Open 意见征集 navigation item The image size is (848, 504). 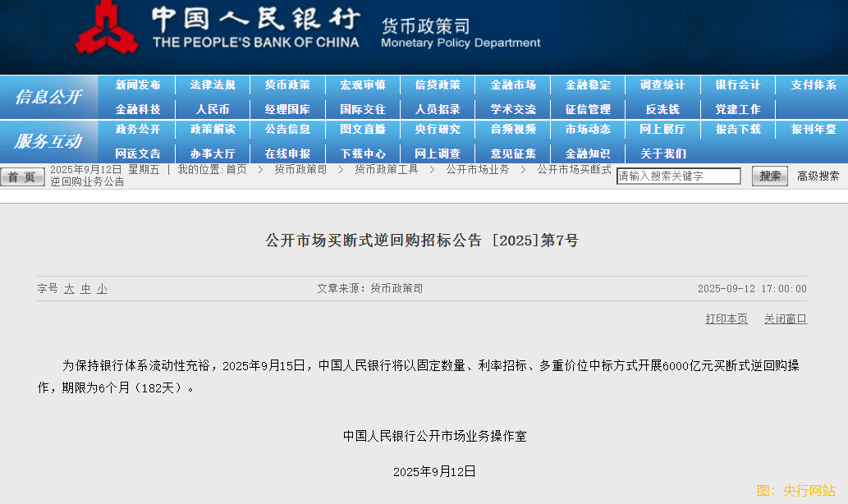click(x=513, y=153)
